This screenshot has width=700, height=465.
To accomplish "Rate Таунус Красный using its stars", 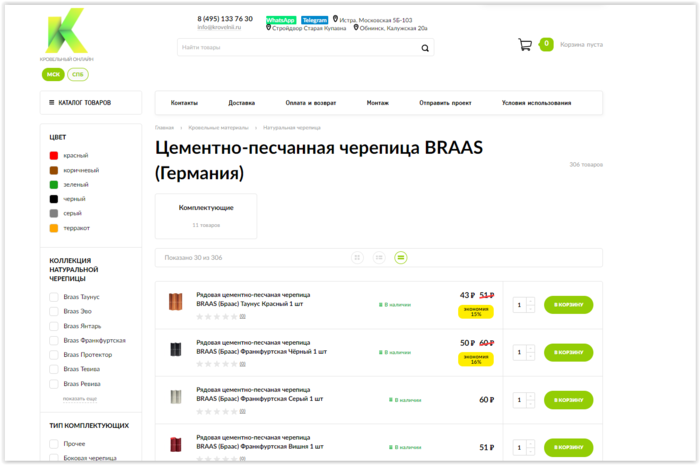I will 217,316.
